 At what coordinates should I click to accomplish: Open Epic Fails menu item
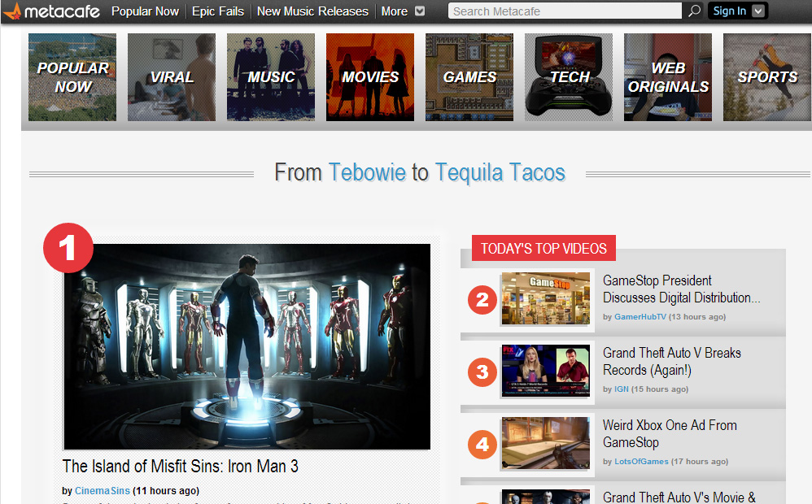coord(217,11)
